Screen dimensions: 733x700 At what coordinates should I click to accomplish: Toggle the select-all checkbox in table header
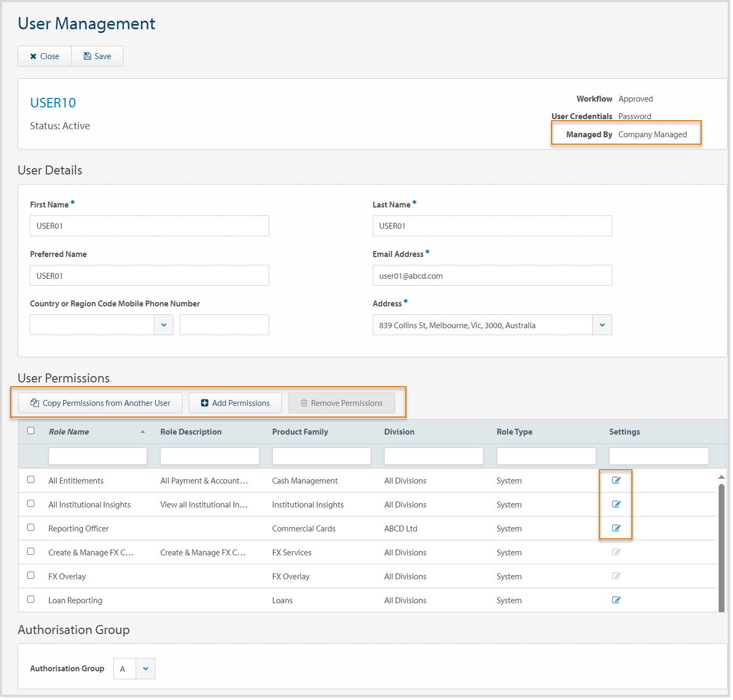(31, 431)
